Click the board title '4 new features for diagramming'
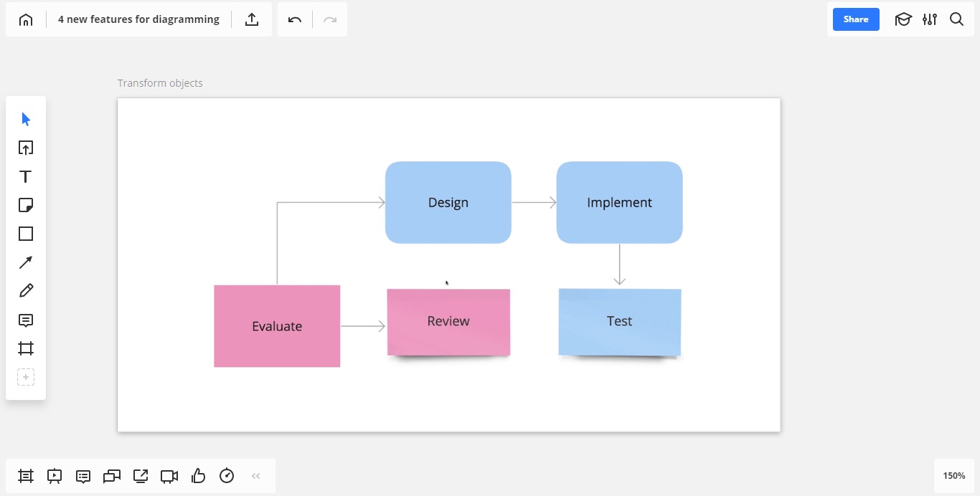980x496 pixels. [x=138, y=19]
